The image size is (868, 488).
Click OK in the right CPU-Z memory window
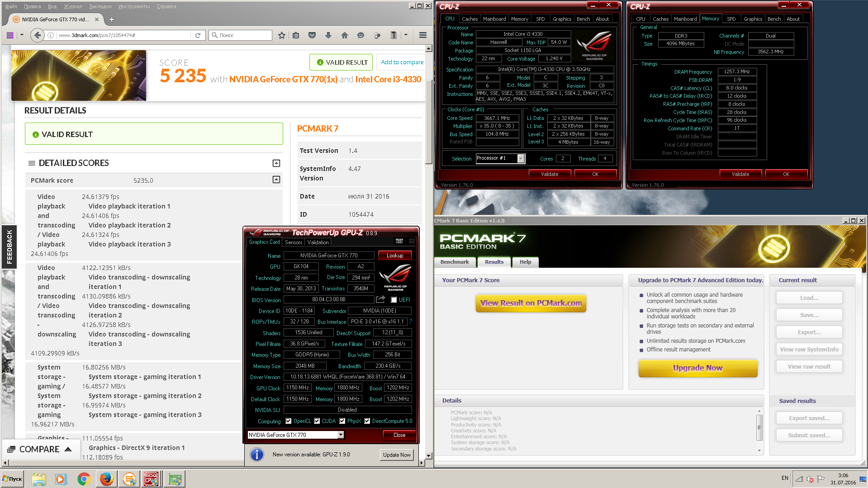tap(786, 174)
